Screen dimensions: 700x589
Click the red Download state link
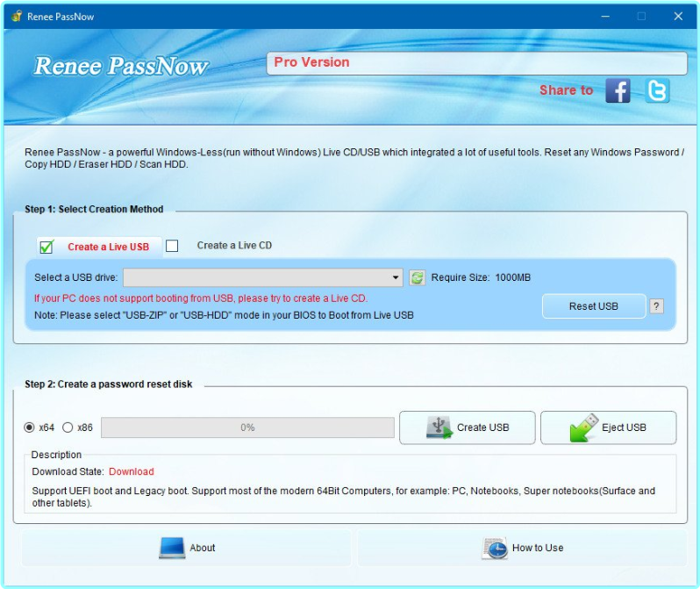click(131, 471)
